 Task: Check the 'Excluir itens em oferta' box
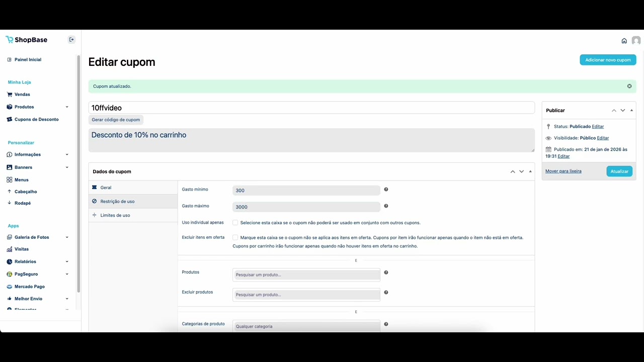pos(235,237)
